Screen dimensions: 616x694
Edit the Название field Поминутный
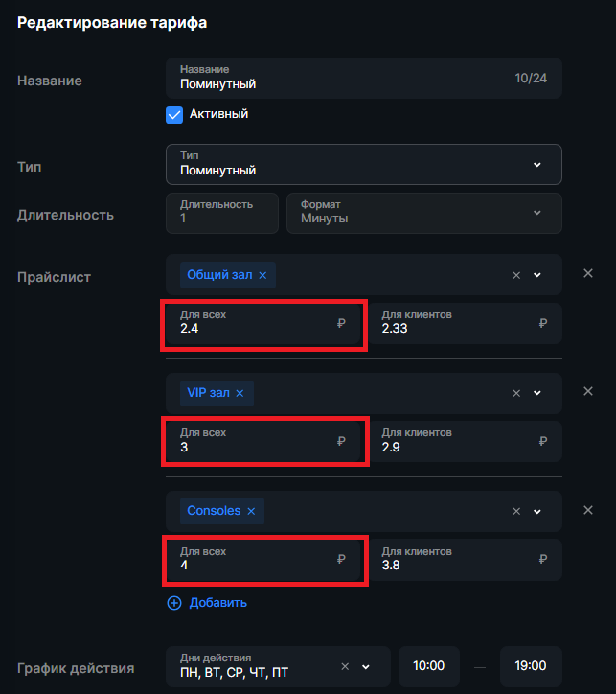point(363,78)
